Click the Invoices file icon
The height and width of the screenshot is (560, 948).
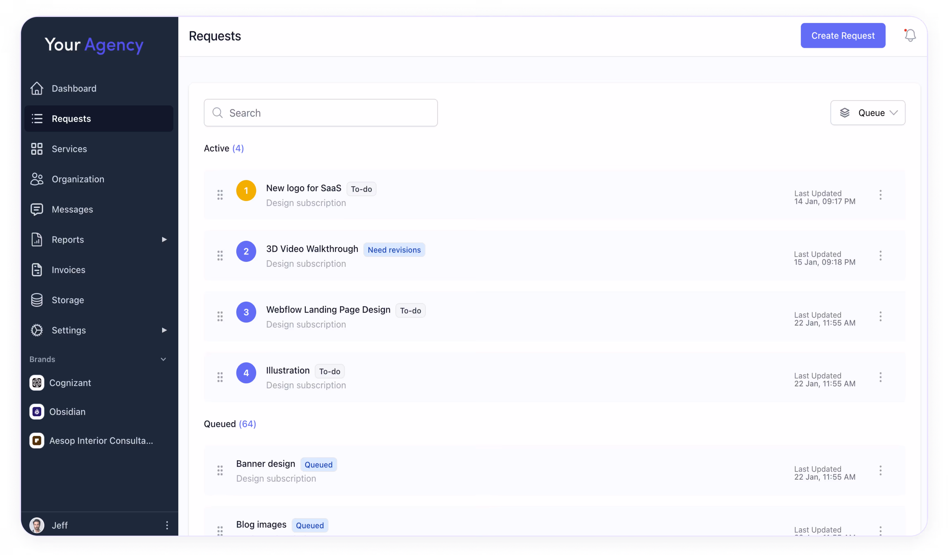click(37, 269)
